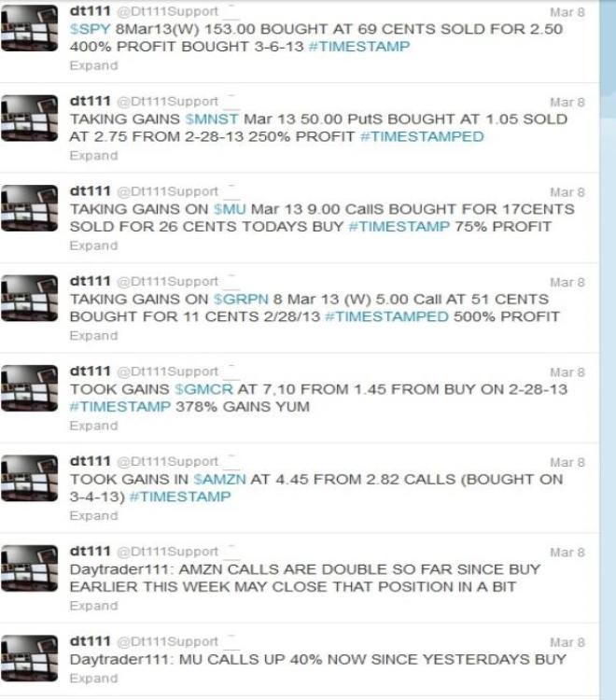
Task: Click dt111 avatar on the $SPY tweet
Action: click(29, 28)
